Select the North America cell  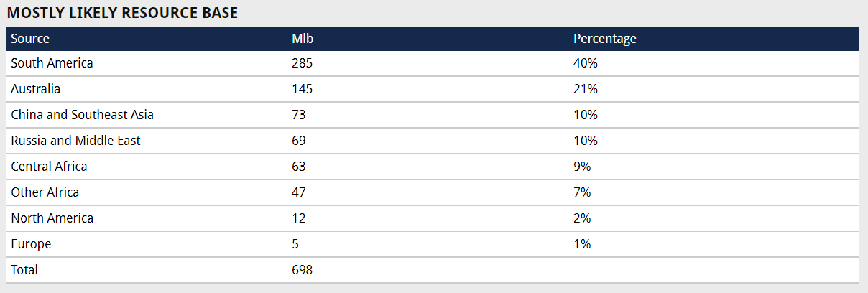tap(52, 218)
